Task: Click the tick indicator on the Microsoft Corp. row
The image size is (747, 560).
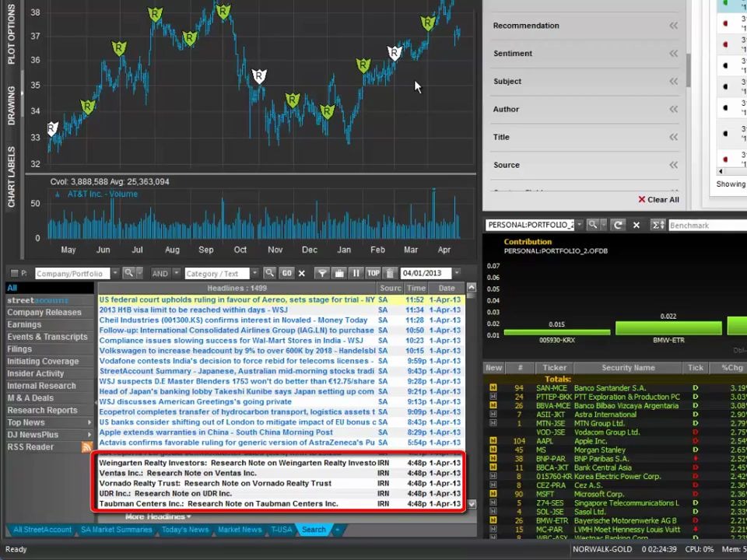Action: [x=695, y=494]
